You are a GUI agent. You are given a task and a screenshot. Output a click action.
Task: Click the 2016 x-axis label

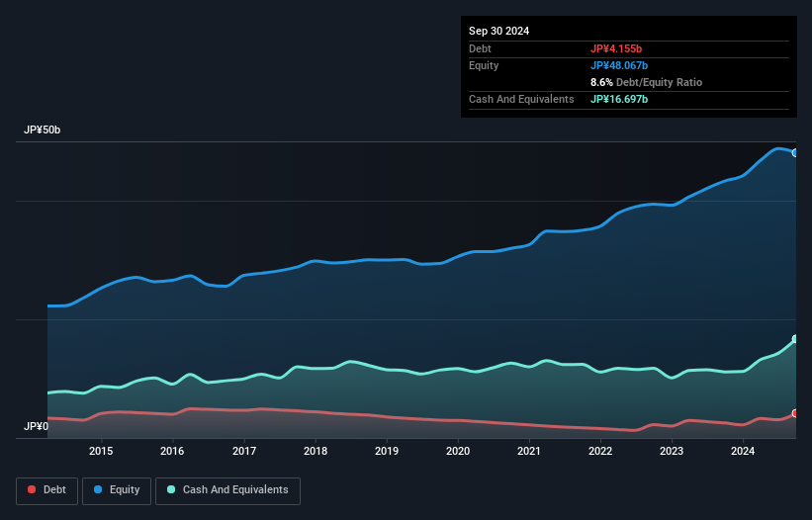click(x=172, y=451)
